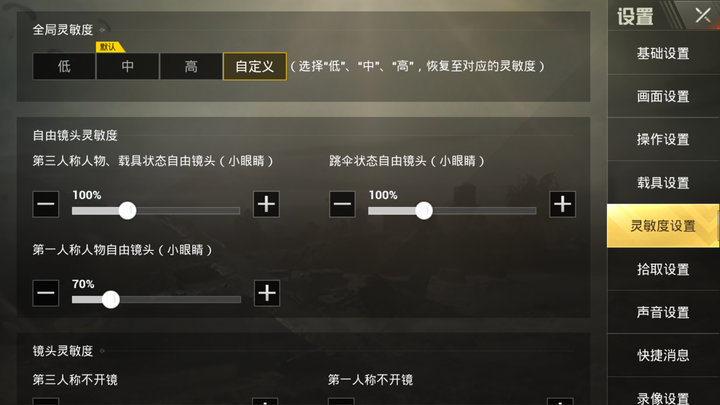This screenshot has width=720, height=405.
Task: Select 高 global sensitivity preset
Action: click(x=191, y=67)
